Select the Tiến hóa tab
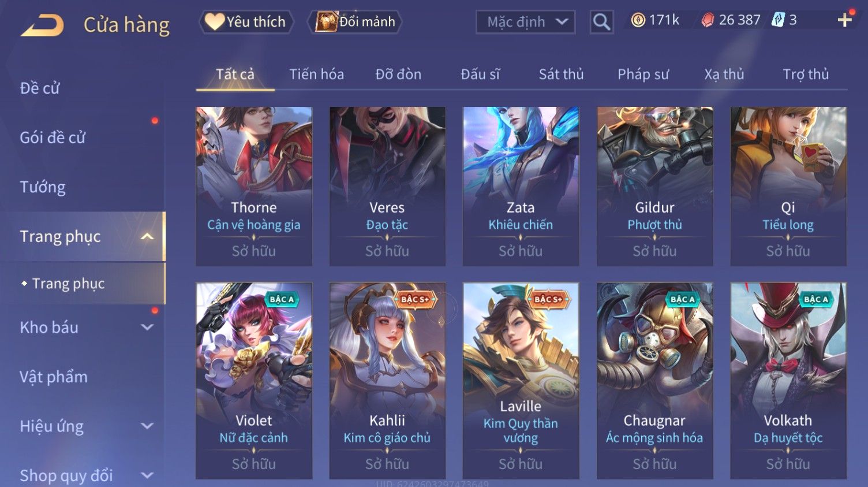 [x=316, y=75]
